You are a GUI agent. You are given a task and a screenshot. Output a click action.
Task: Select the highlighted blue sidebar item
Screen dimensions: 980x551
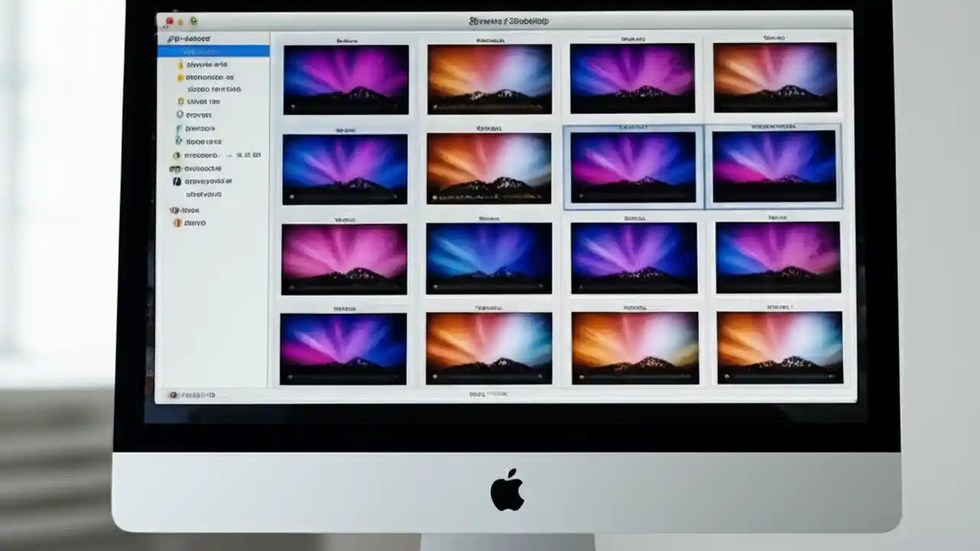pos(216,51)
